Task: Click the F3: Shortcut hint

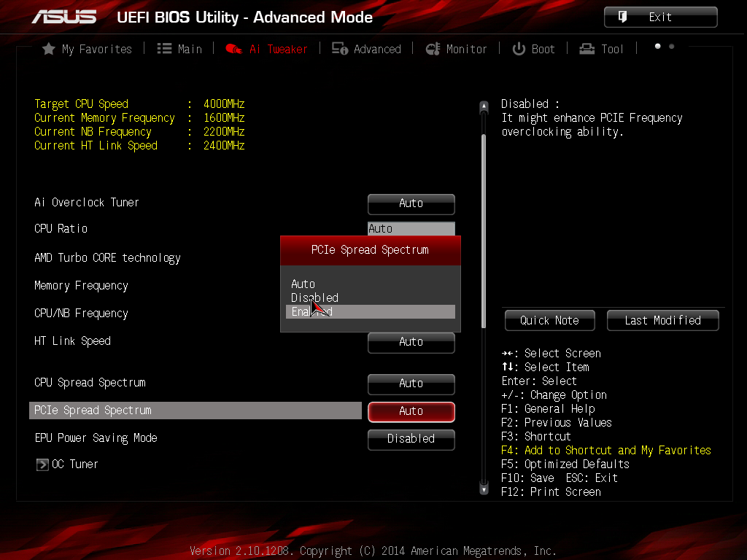Action: (x=536, y=436)
